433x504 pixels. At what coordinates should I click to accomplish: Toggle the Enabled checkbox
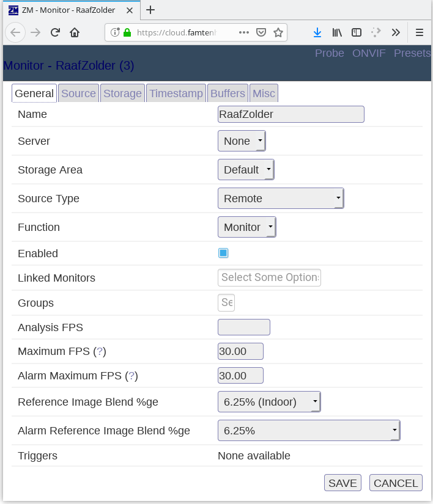pyautogui.click(x=223, y=253)
